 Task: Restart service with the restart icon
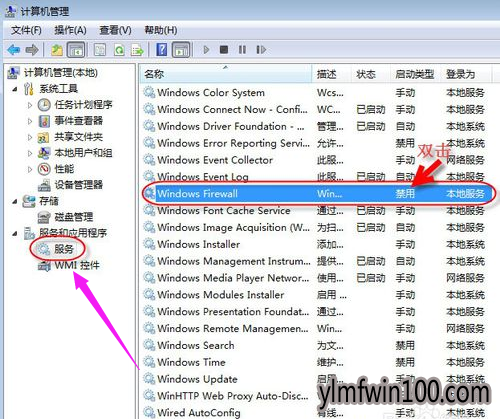[261, 50]
